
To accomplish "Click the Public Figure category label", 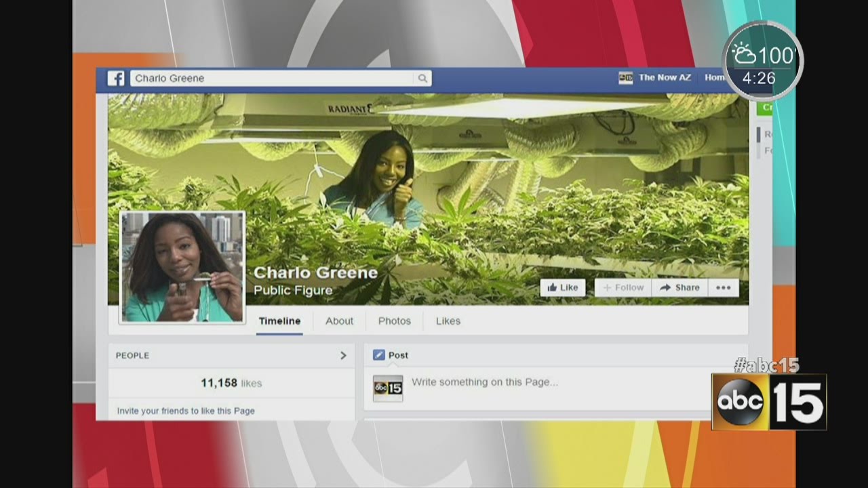I will (293, 291).
